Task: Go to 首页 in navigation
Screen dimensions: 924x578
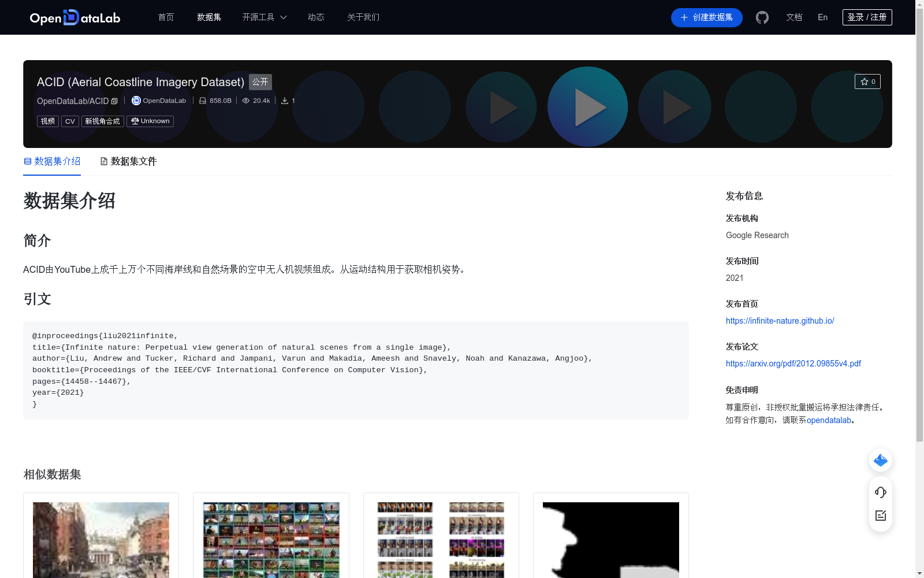Action: [x=166, y=17]
